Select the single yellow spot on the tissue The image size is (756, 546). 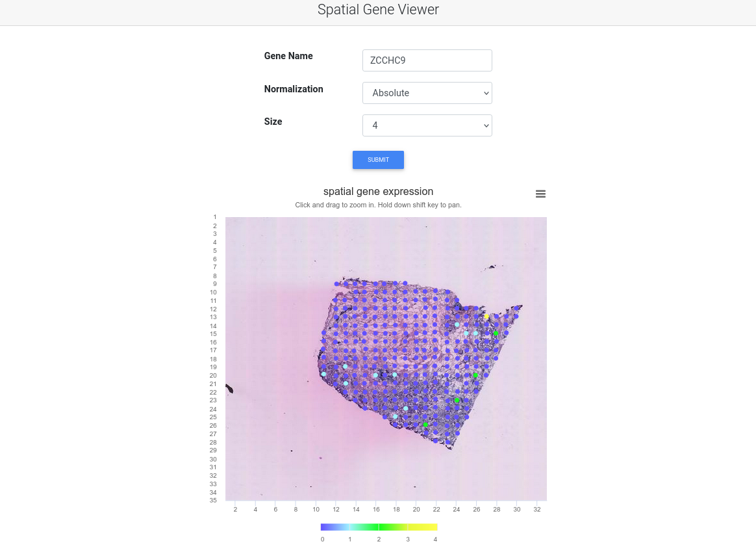[x=486, y=317]
